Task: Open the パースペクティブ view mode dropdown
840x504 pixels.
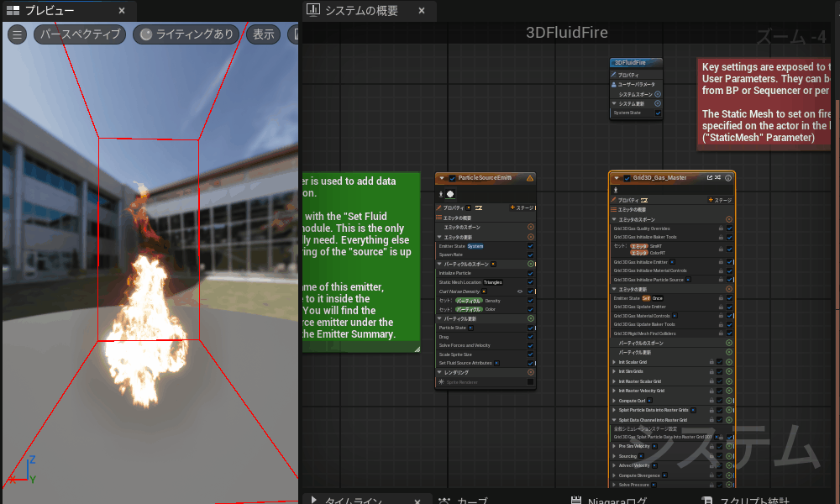Action: coord(81,34)
